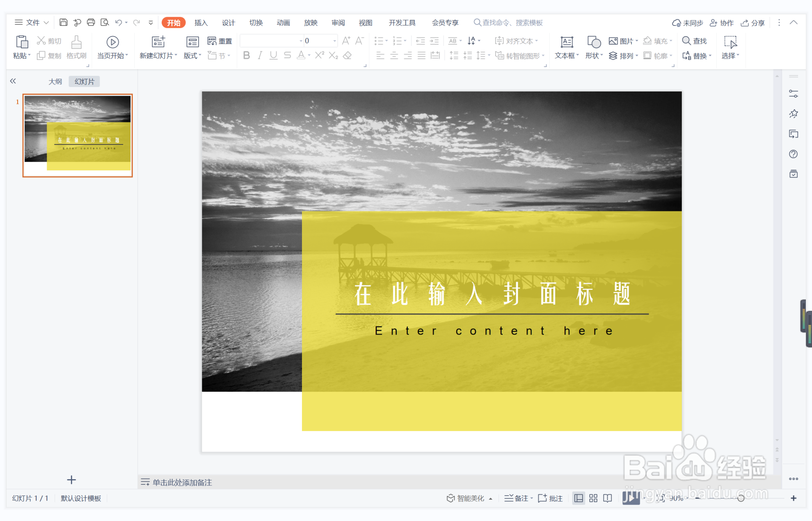Add a 批注 (comment) from status bar
The image size is (812, 521).
pos(550,498)
